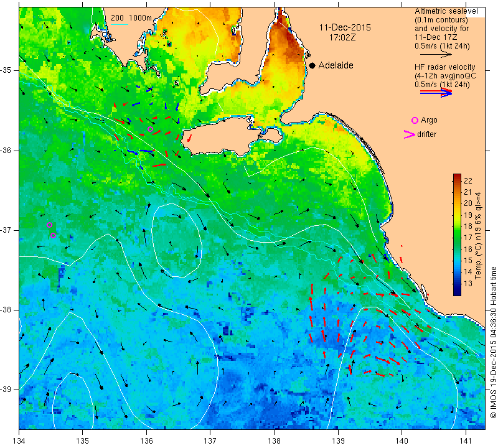Click the longitude axis label 141
Viewport: 498px width, 448px height.
click(466, 441)
